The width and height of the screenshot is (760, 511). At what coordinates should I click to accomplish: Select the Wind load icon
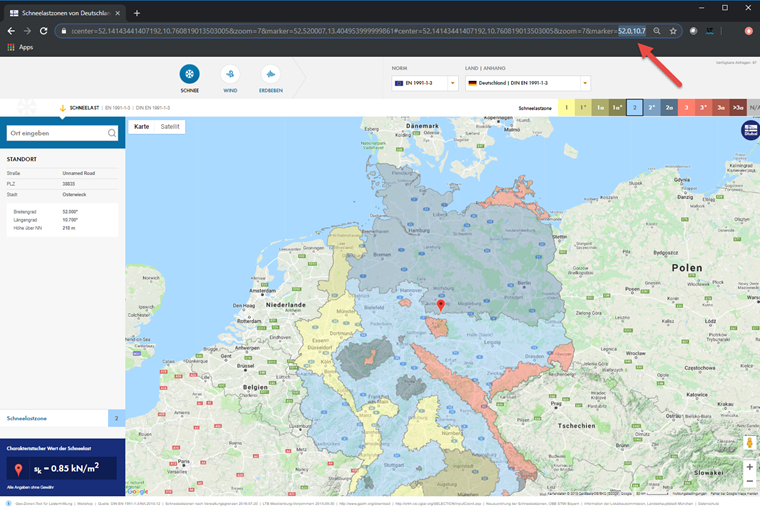point(230,74)
